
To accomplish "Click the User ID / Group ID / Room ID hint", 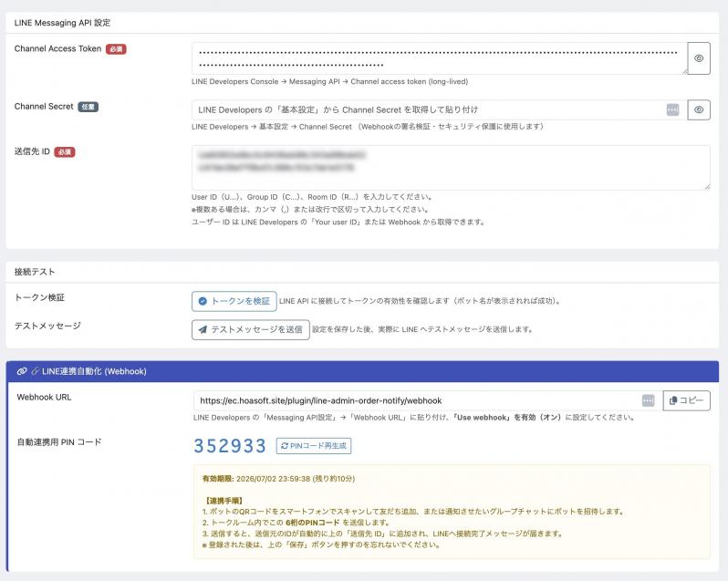I will pyautogui.click(x=312, y=197).
